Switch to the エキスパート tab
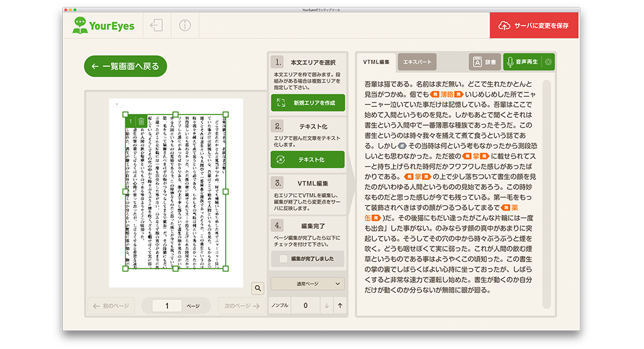 pos(418,62)
